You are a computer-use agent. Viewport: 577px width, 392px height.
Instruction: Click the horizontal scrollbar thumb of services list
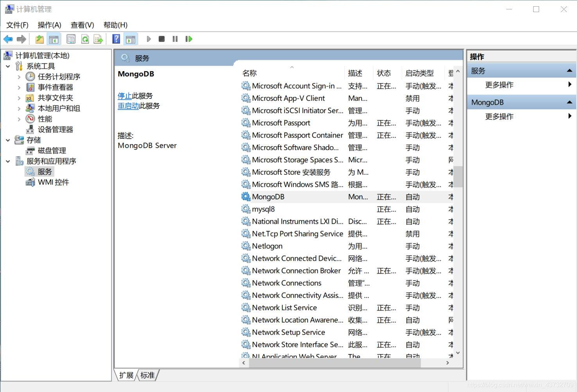[335, 363]
